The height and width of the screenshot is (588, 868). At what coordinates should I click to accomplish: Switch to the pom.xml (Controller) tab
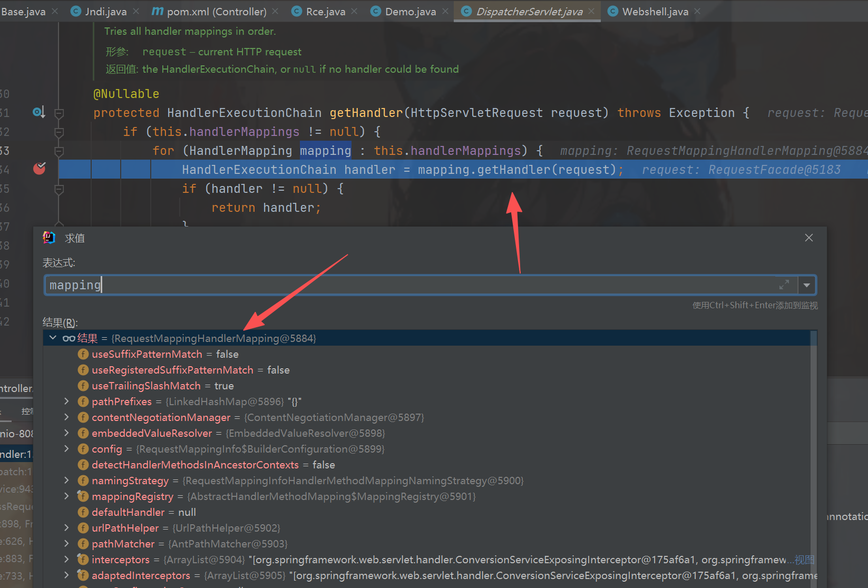coord(216,12)
